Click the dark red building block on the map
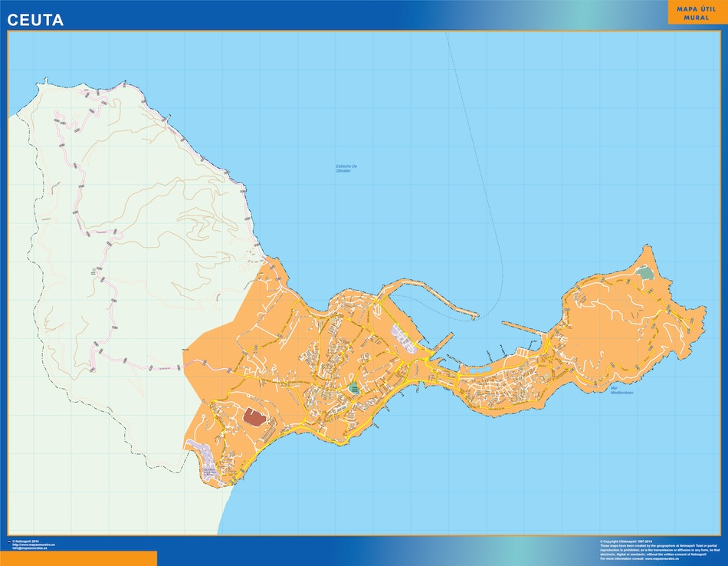This screenshot has width=728, height=566. click(253, 416)
